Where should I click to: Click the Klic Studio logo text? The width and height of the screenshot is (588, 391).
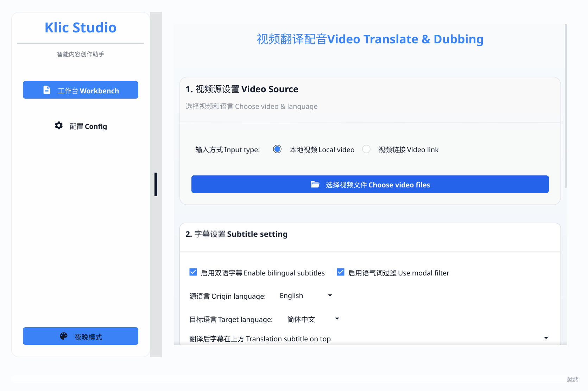coord(80,27)
